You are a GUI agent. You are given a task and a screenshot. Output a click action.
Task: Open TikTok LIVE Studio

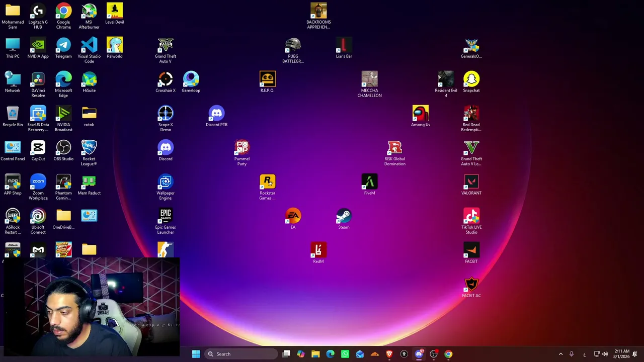coord(471,221)
